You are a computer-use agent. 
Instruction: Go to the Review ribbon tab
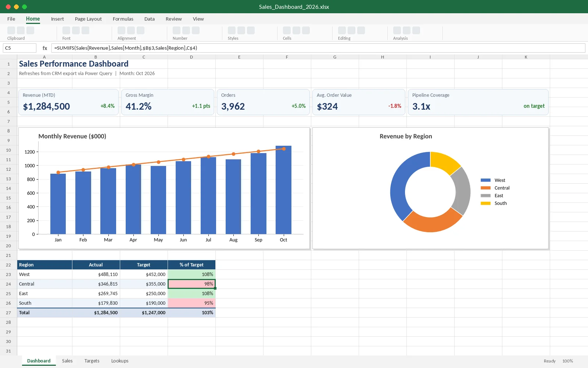pos(174,19)
